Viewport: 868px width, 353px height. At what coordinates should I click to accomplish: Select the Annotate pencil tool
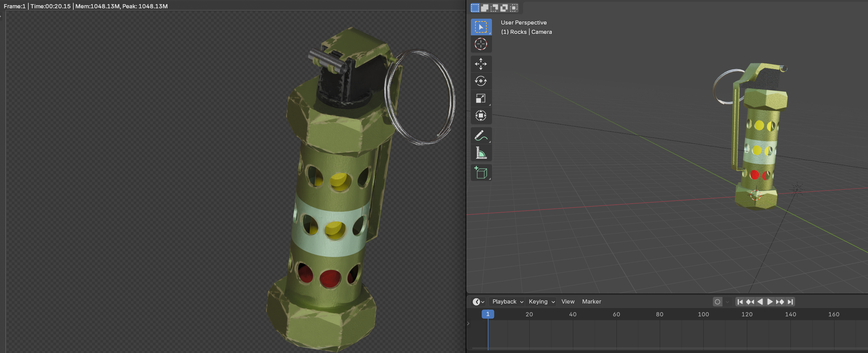click(x=481, y=136)
